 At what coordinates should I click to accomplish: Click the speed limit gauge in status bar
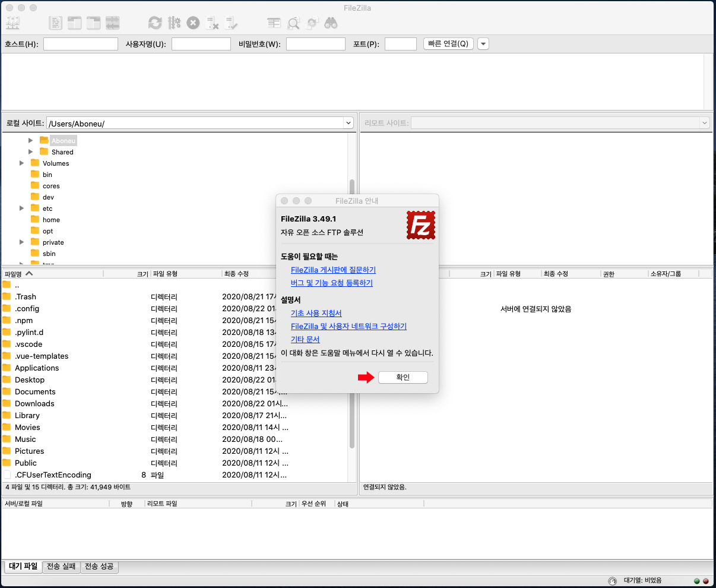pos(613,580)
